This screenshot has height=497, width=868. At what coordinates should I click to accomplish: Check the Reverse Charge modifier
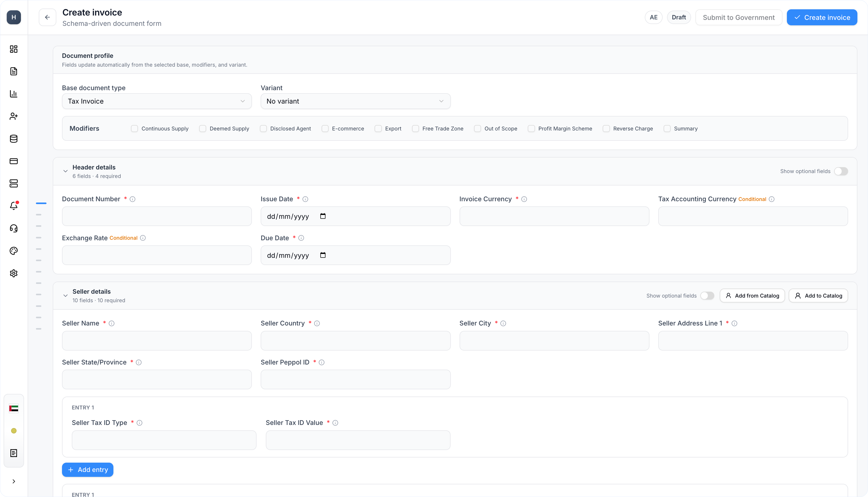tap(606, 129)
